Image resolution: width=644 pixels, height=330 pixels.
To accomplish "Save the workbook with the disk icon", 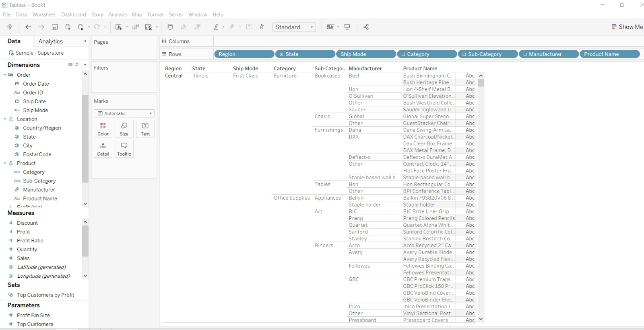I will pyautogui.click(x=55, y=27).
